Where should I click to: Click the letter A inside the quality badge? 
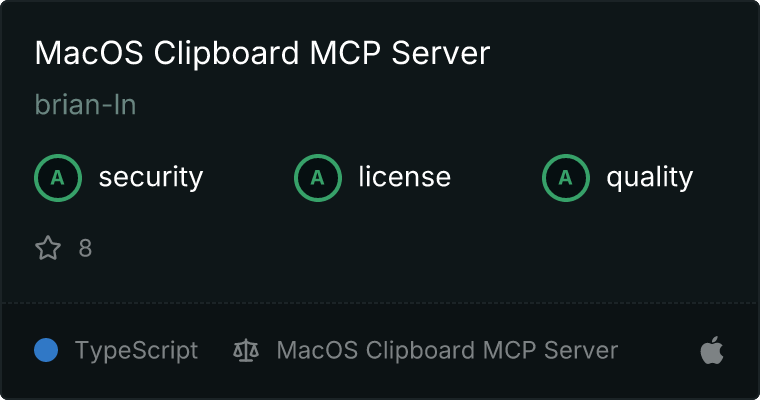coord(566,178)
